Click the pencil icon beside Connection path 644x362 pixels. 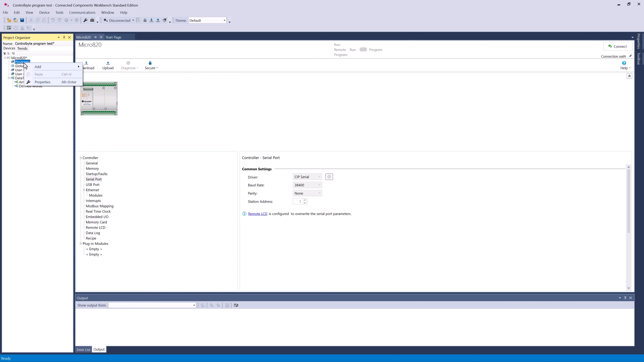coord(630,56)
